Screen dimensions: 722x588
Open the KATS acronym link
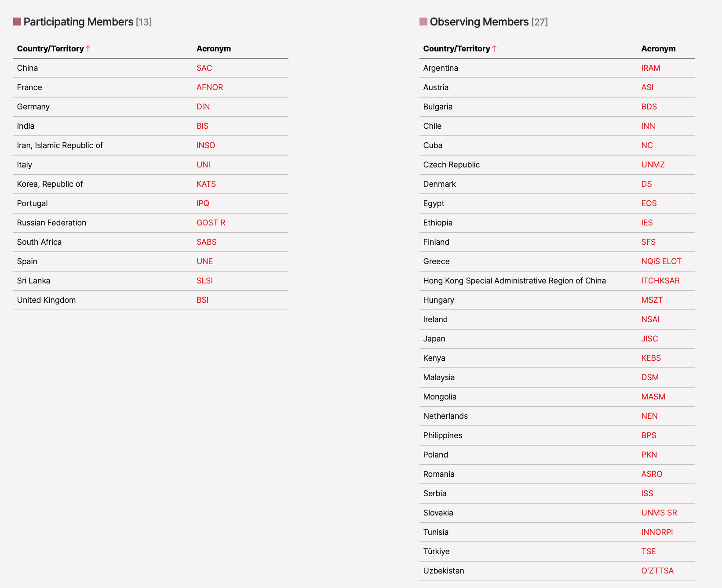click(206, 184)
